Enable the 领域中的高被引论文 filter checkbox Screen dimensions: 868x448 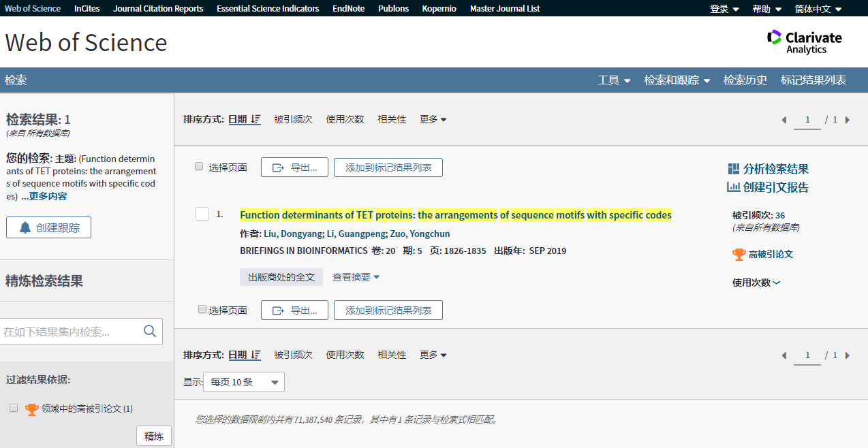pyautogui.click(x=14, y=408)
